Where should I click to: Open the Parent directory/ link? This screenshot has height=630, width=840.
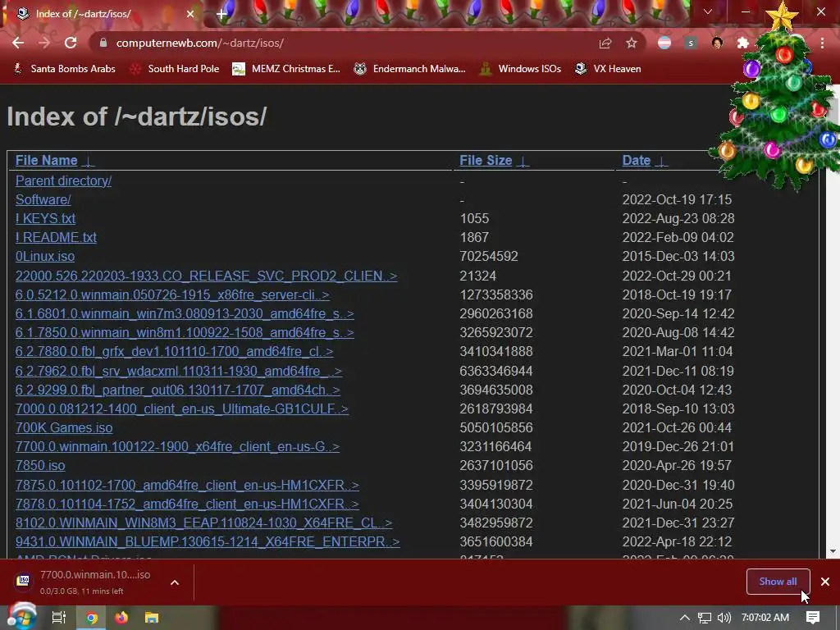pyautogui.click(x=63, y=180)
